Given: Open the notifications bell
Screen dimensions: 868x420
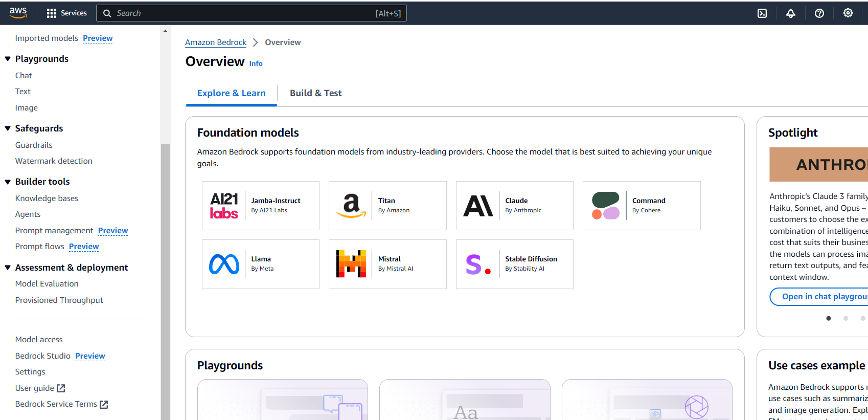Looking at the screenshot, I should pyautogui.click(x=791, y=13).
